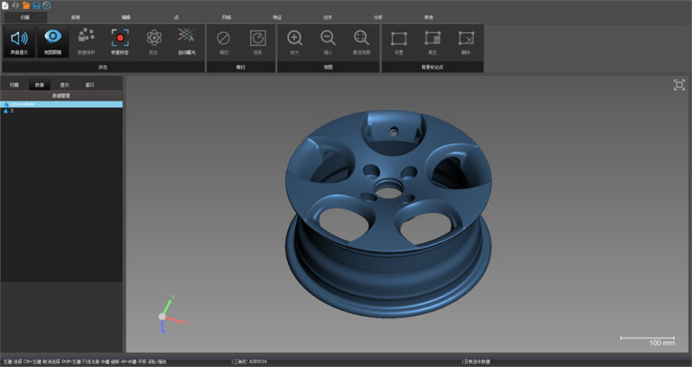Select the highlighted wheel item in data list
Viewport: 693px width, 367px height.
(61, 104)
